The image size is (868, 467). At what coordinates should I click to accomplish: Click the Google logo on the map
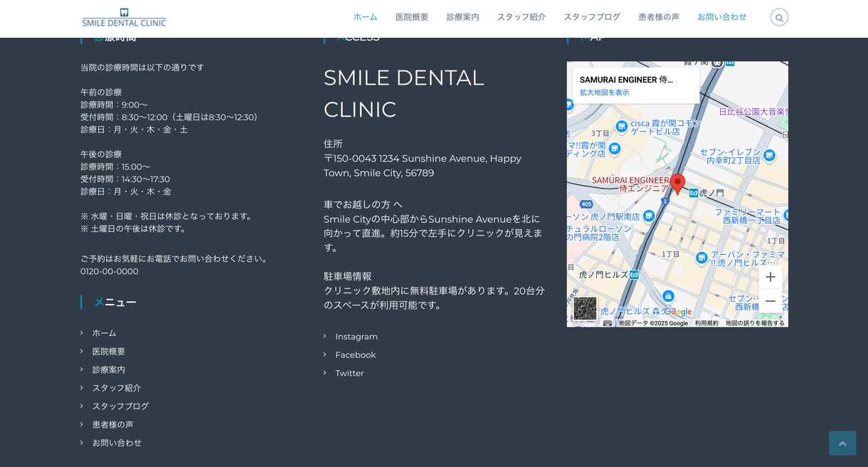point(678,312)
